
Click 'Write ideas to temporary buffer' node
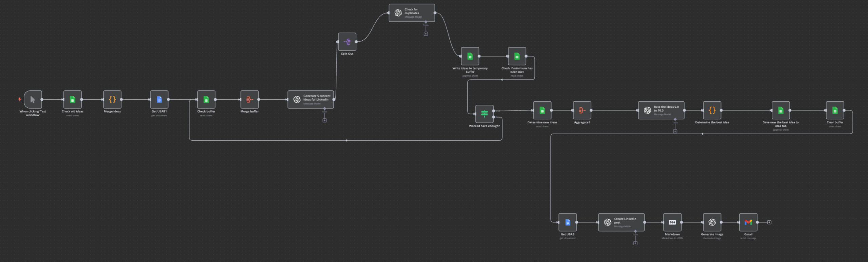pyautogui.click(x=470, y=56)
